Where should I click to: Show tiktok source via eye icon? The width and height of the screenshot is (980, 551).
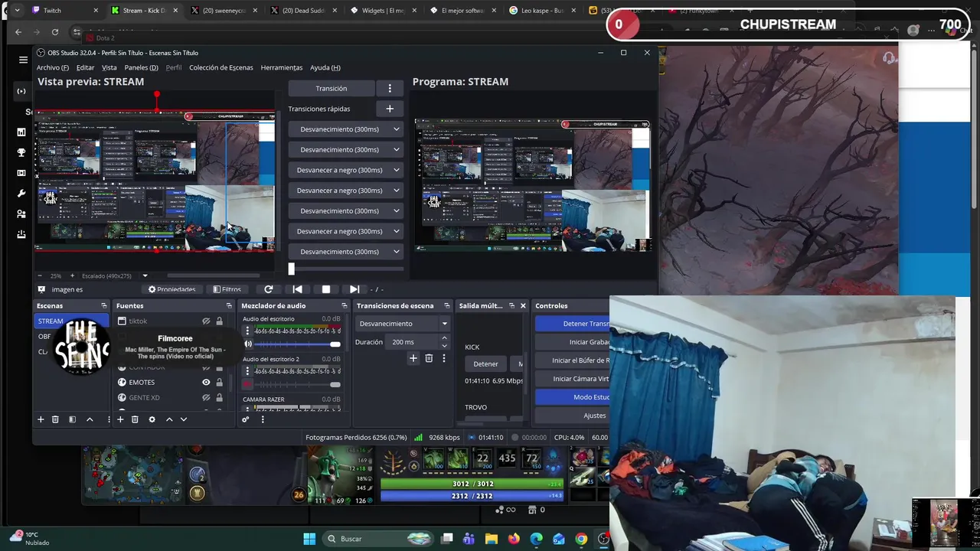[206, 321]
